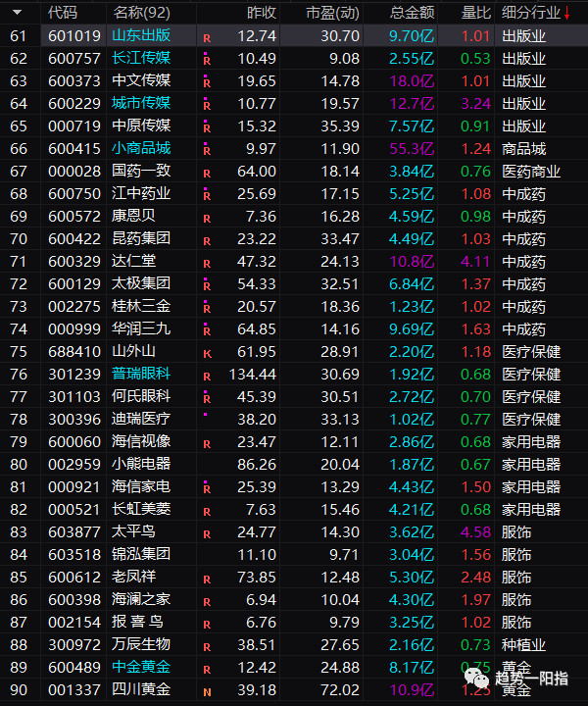Screen dimensions: 588x706
Task: Click the R marker in 达仁堂 row
Action: 207,264
